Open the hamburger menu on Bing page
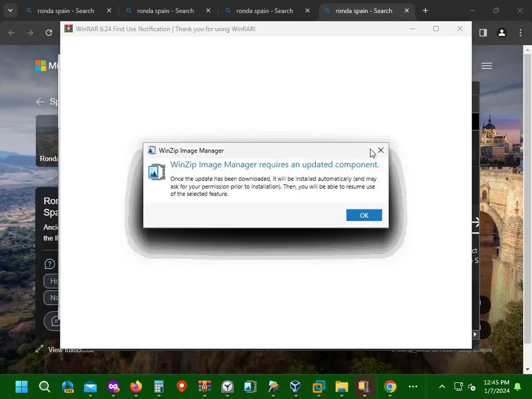This screenshot has width=532, height=399. click(x=486, y=66)
